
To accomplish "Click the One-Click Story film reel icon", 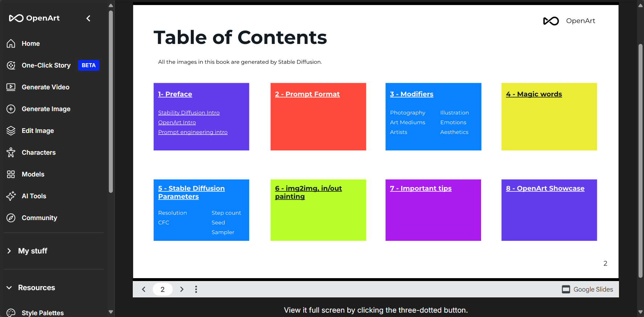I will [x=11, y=65].
